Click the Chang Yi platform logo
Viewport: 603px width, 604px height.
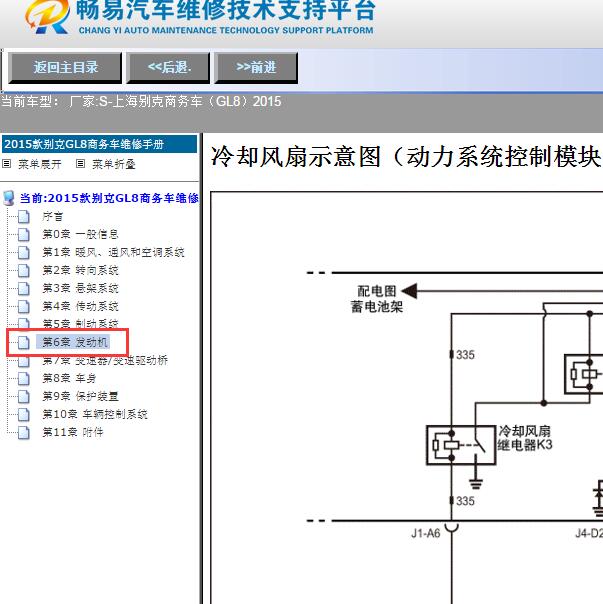(x=48, y=17)
